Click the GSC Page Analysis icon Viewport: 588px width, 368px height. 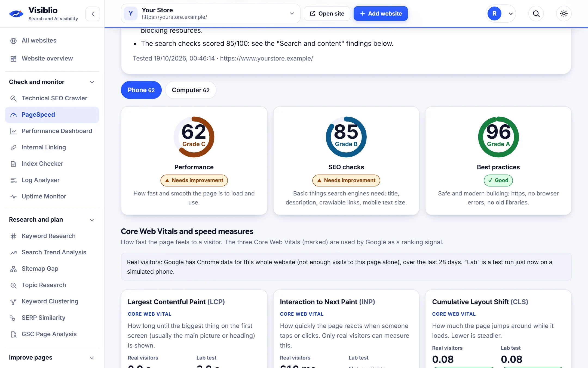click(x=13, y=334)
